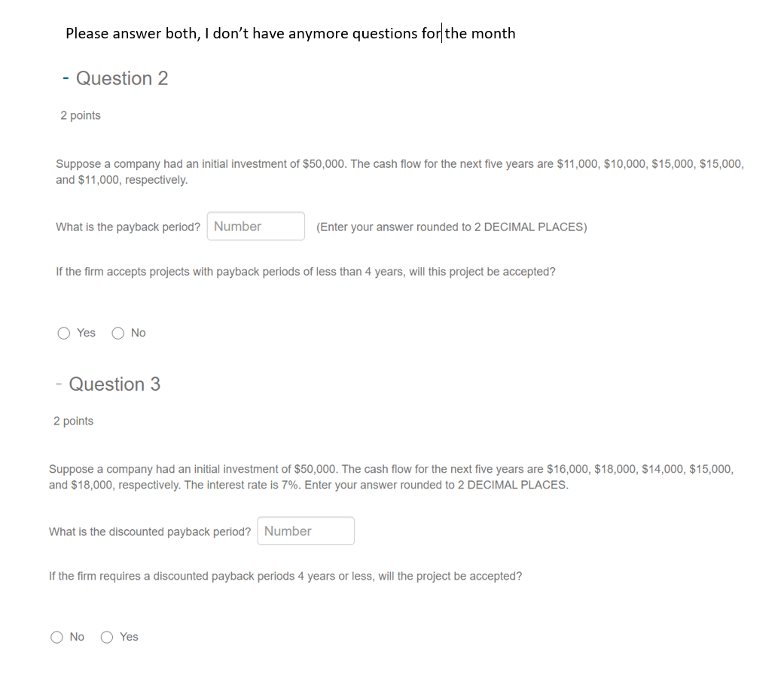Click the Number field for discounted payback period
This screenshot has height=679, width=784.
click(x=305, y=531)
